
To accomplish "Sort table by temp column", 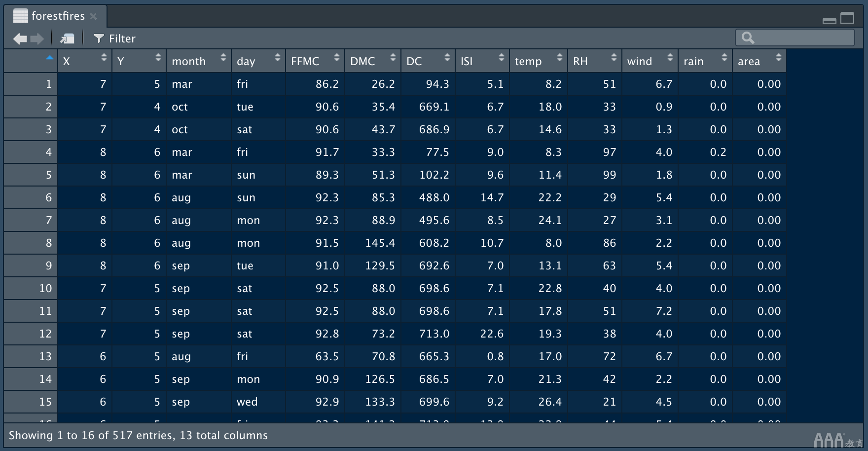I will [x=539, y=61].
